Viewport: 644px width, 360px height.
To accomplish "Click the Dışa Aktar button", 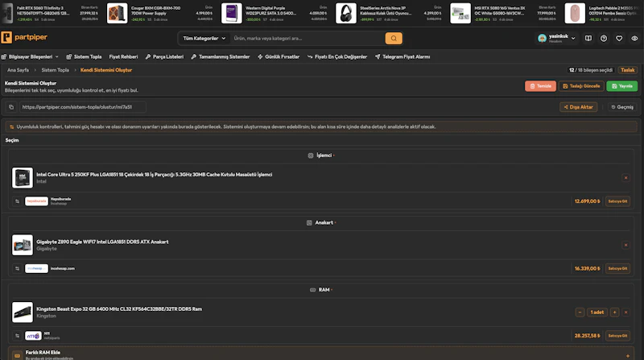I will point(578,107).
